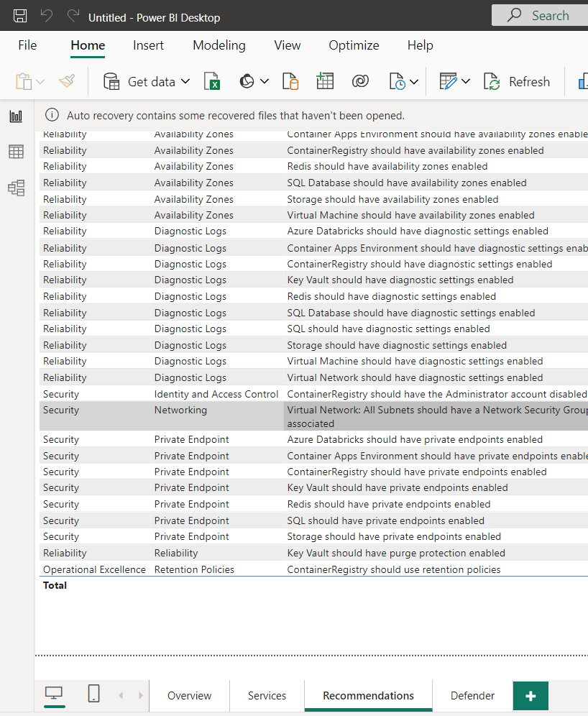588x716 pixels.
Task: Click the OneLake data hub icon
Action: point(247,82)
